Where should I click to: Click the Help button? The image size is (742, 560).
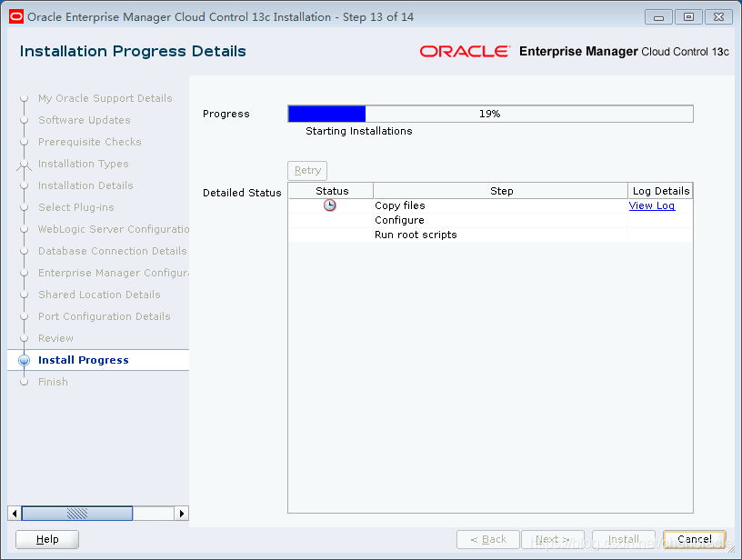click(x=47, y=539)
